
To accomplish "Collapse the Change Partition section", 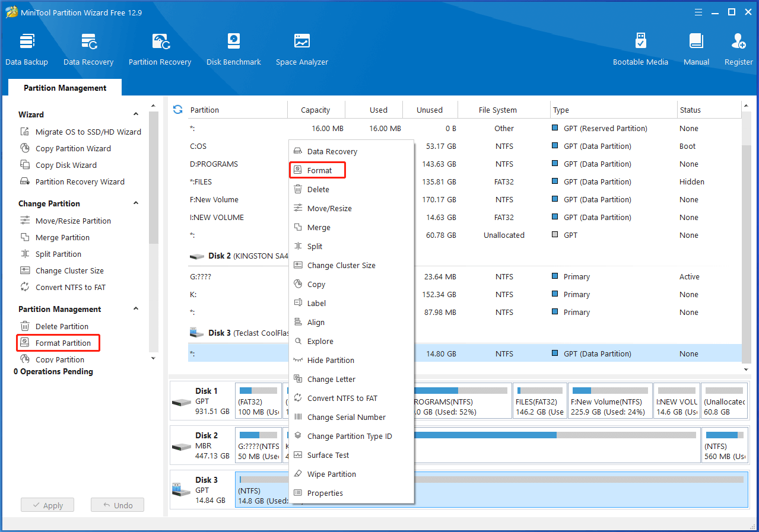I will 136,203.
